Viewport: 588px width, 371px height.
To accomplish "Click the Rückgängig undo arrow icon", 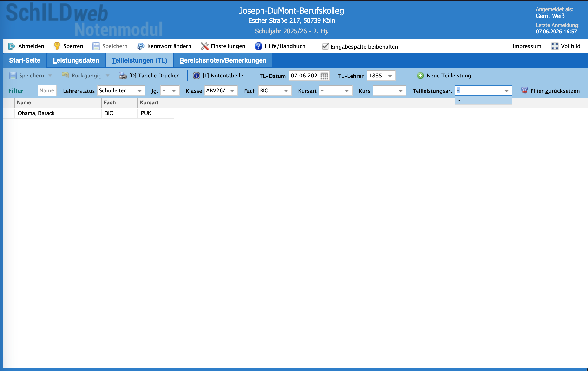I will pyautogui.click(x=65, y=75).
